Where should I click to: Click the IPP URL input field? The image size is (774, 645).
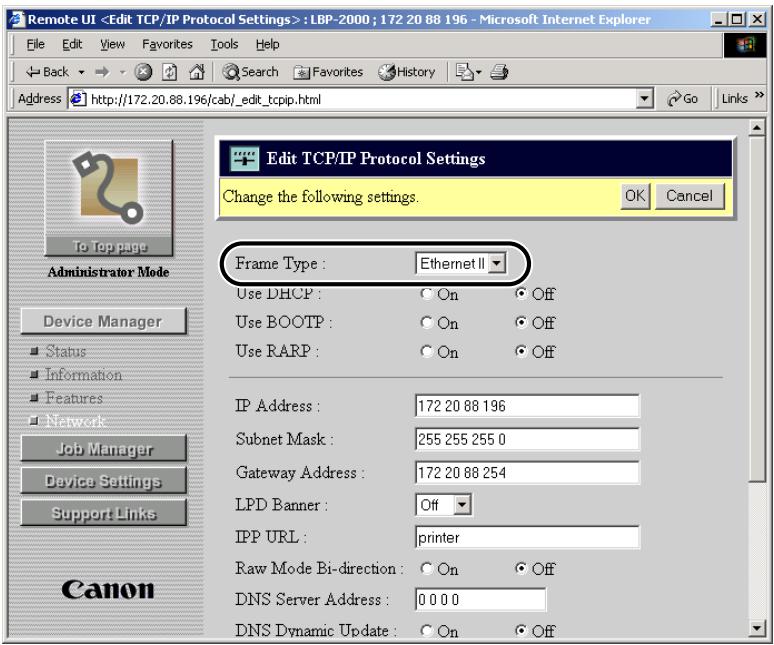(527, 537)
